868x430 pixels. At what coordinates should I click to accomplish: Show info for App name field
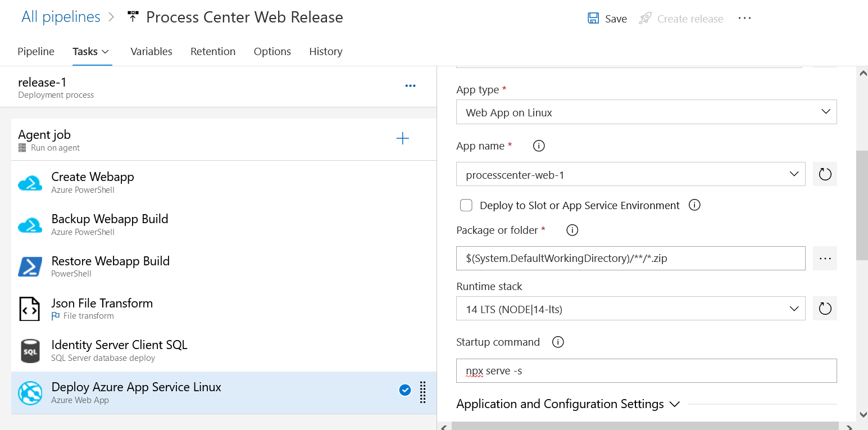[x=539, y=146]
